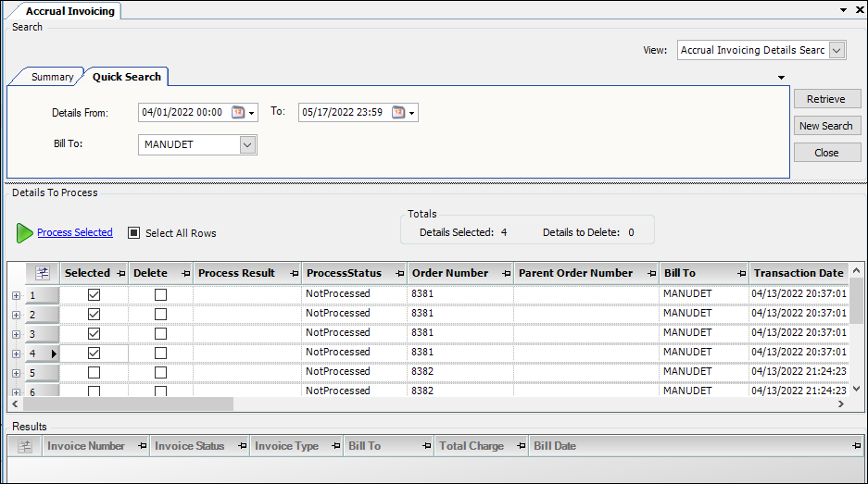
Task: Expand row 3 in the details grid
Action: [x=16, y=334]
